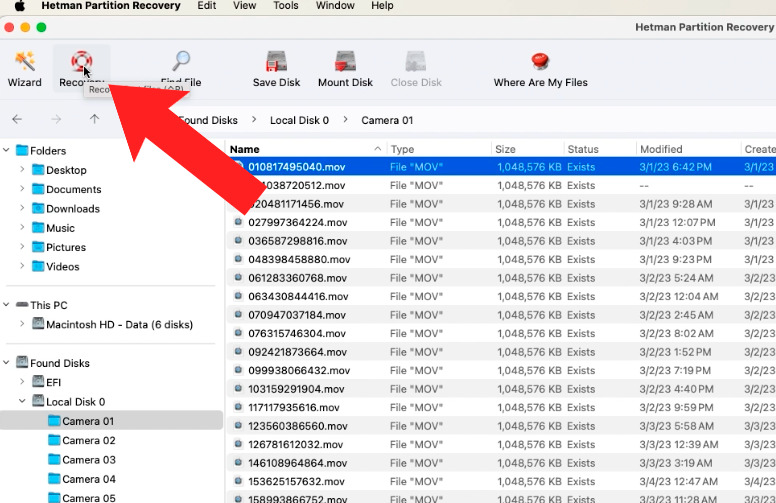Expand the EFI disk node
The image size is (776, 503).
click(x=22, y=382)
